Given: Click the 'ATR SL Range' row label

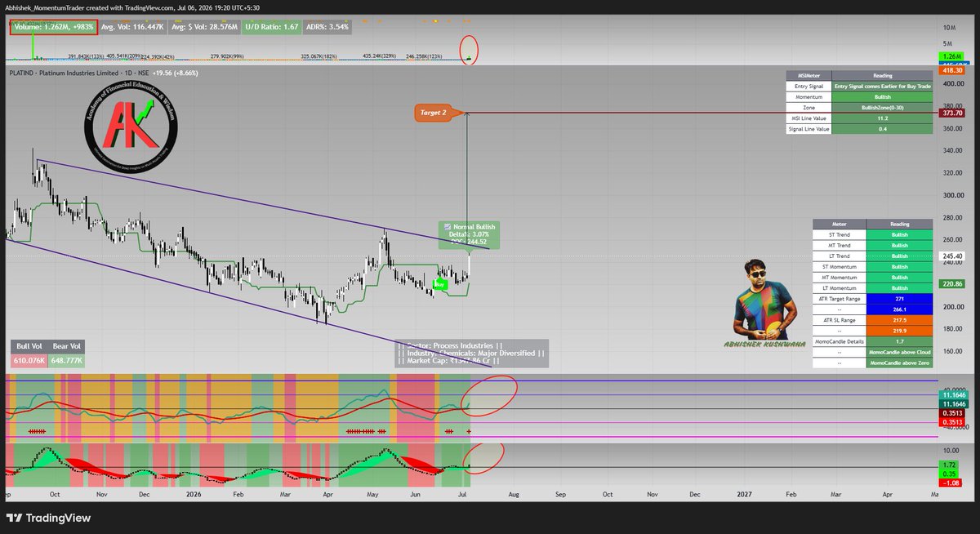Looking at the screenshot, I should [839, 320].
